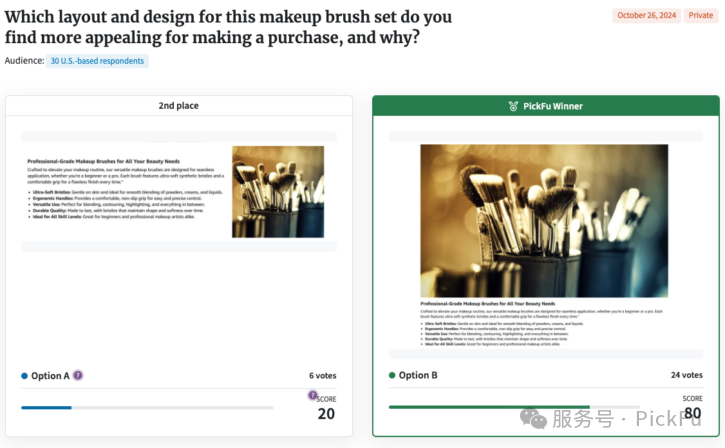Click the 2nd place header
725x448 pixels.
(179, 105)
